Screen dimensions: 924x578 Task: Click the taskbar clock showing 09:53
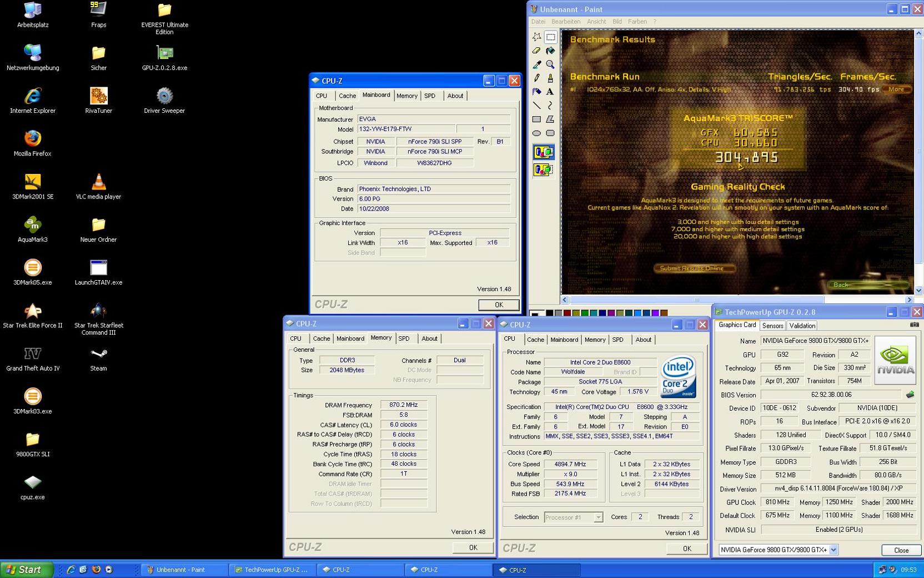click(x=908, y=570)
